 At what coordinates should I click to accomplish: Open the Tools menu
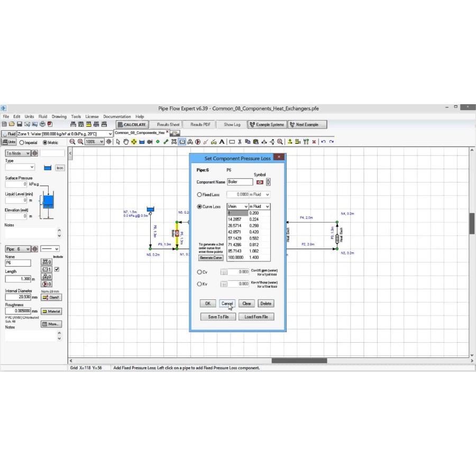pos(76,116)
